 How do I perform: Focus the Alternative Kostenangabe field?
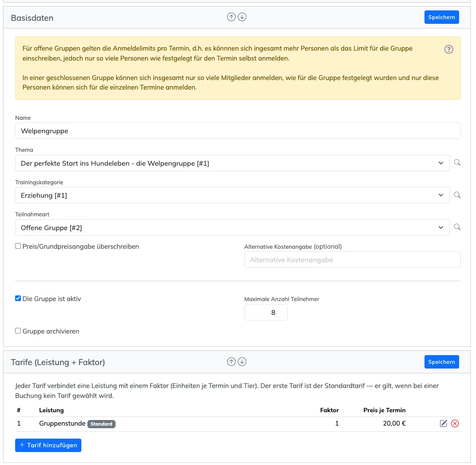tap(352, 260)
